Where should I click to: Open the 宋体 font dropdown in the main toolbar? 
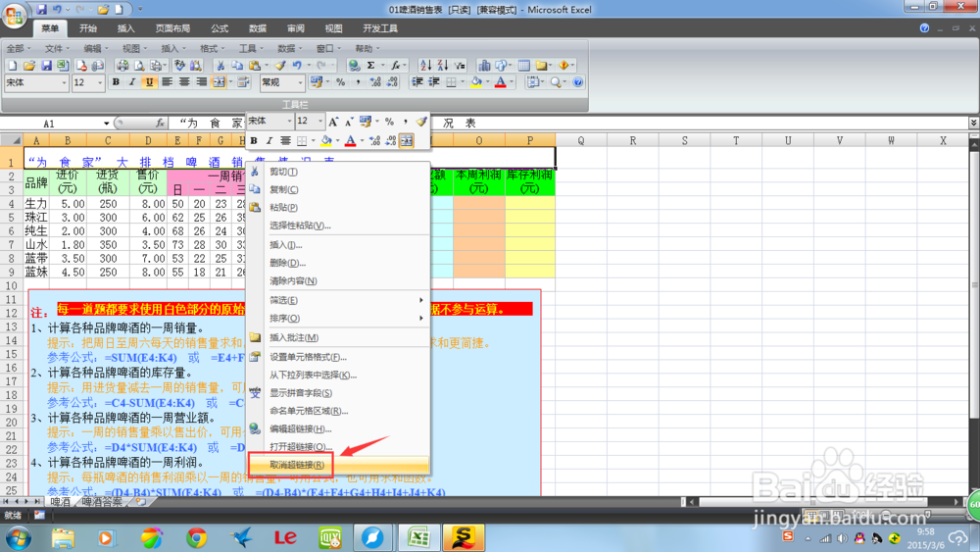64,82
